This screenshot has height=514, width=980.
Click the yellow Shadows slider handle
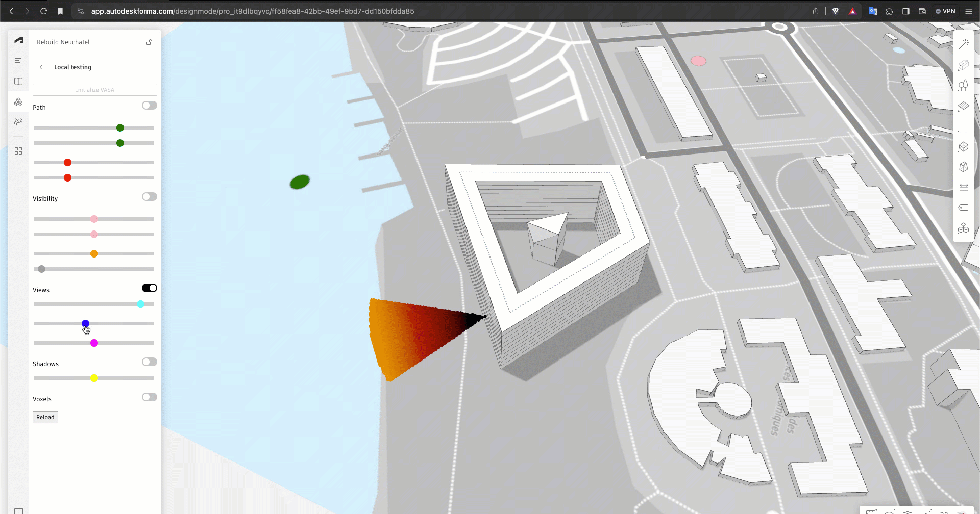point(94,378)
